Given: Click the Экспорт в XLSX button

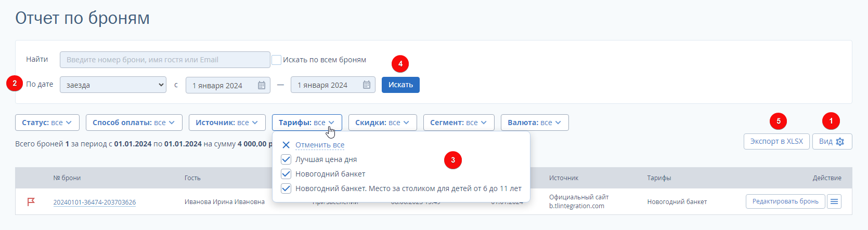Looking at the screenshot, I should [x=776, y=142].
